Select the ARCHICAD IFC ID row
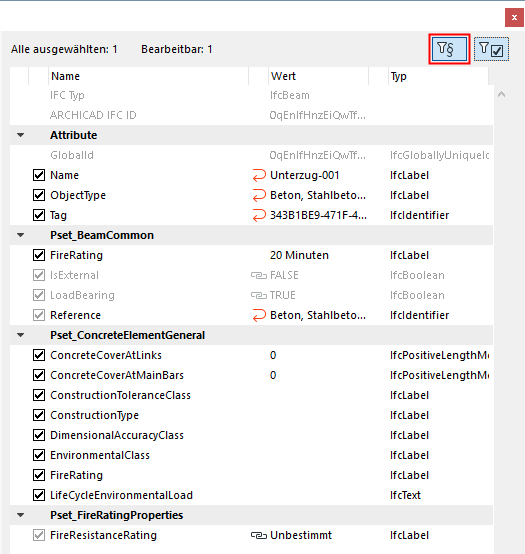Image resolution: width=525 pixels, height=554 pixels. 251,115
